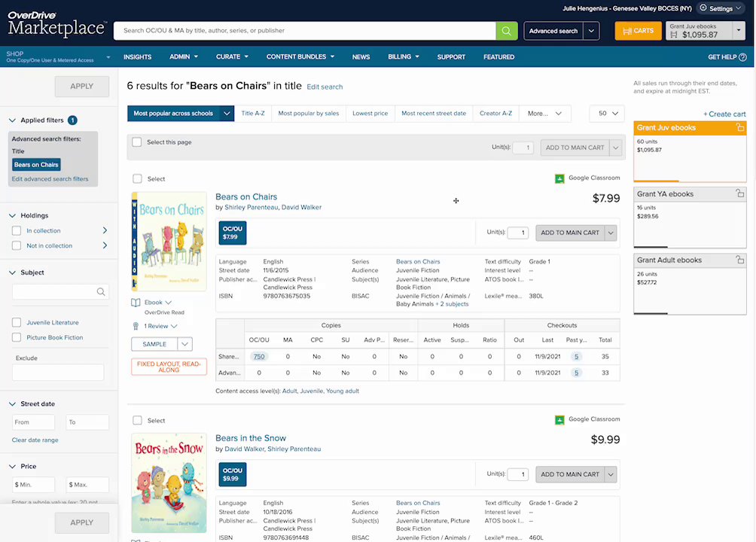Check Select box for Bears in the Snow
756x542 pixels.
pos(137,421)
